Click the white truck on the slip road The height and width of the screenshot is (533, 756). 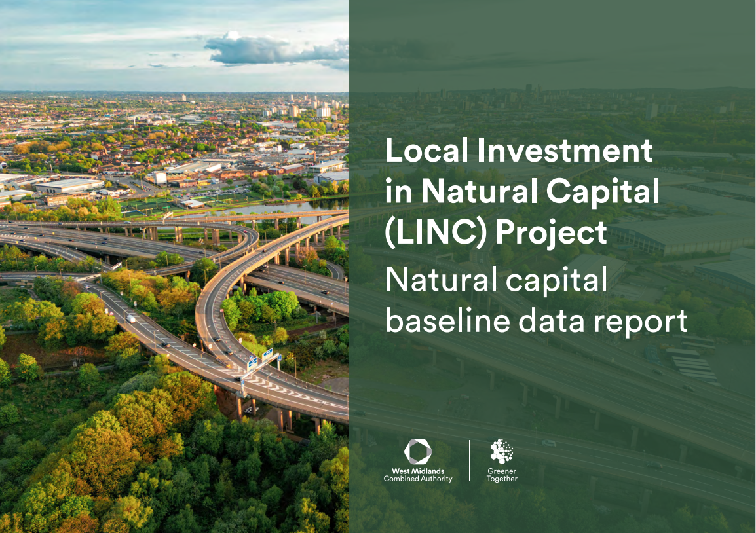pos(132,318)
